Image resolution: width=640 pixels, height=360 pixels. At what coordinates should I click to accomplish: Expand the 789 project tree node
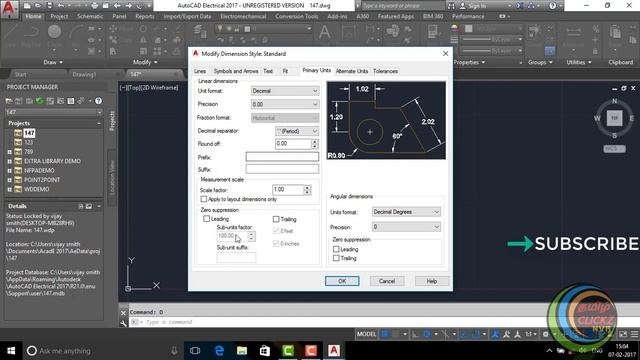[9, 152]
